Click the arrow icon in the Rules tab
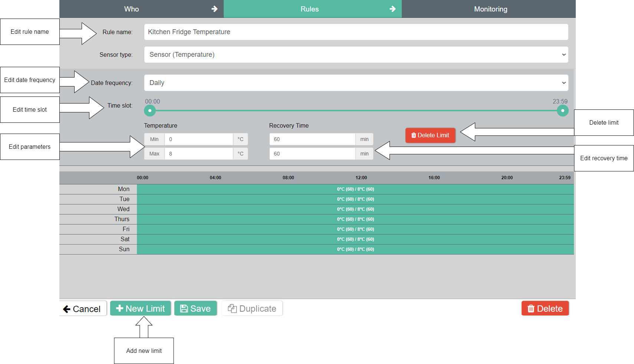The height and width of the screenshot is (364, 634). tap(392, 9)
